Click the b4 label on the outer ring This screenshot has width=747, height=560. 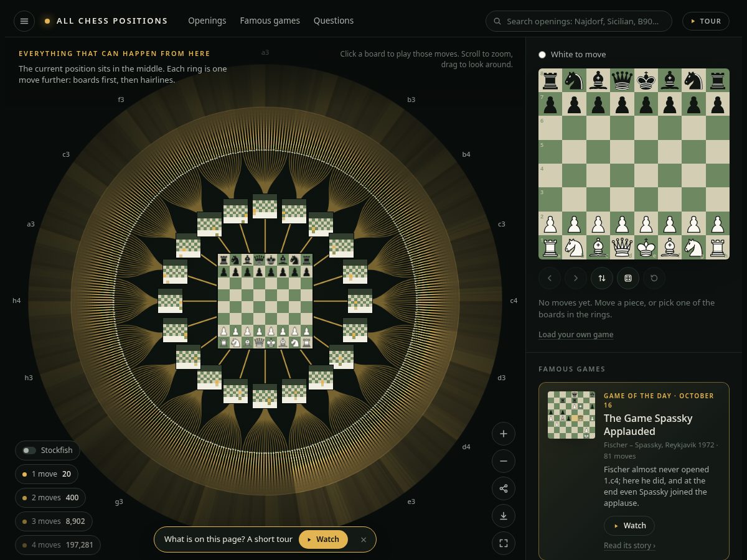point(466,154)
